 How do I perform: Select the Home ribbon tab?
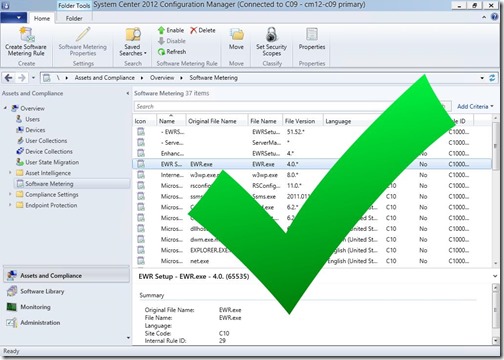[42, 18]
